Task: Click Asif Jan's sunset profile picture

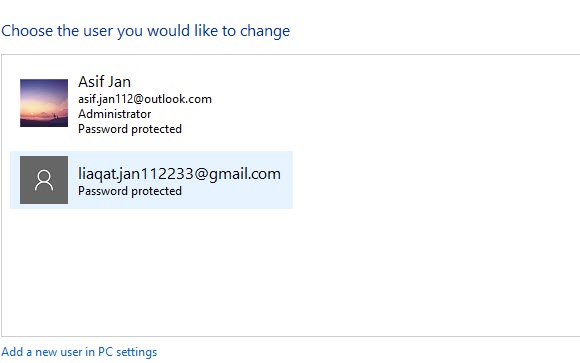Action: [x=44, y=103]
